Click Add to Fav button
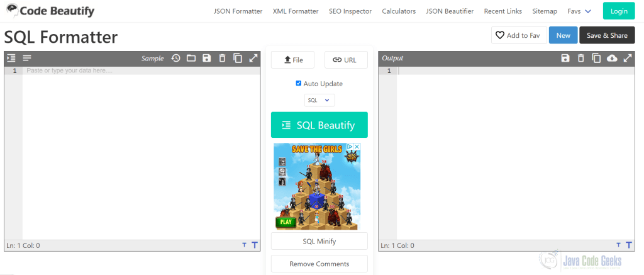 [x=518, y=35]
